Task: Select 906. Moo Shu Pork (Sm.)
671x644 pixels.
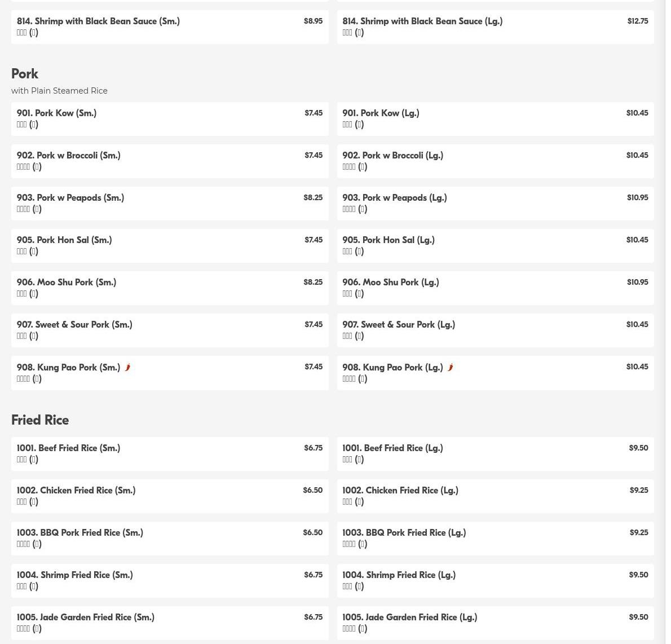Action: click(x=170, y=288)
